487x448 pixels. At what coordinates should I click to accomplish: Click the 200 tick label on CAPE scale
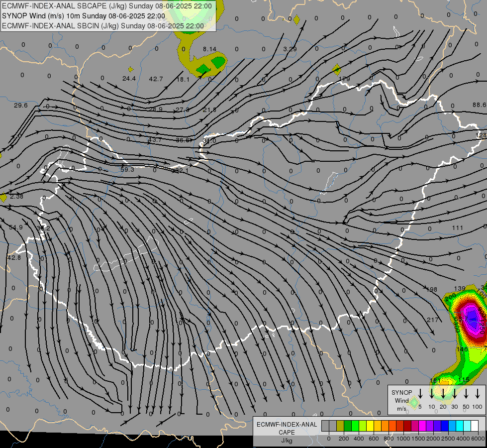344,439
